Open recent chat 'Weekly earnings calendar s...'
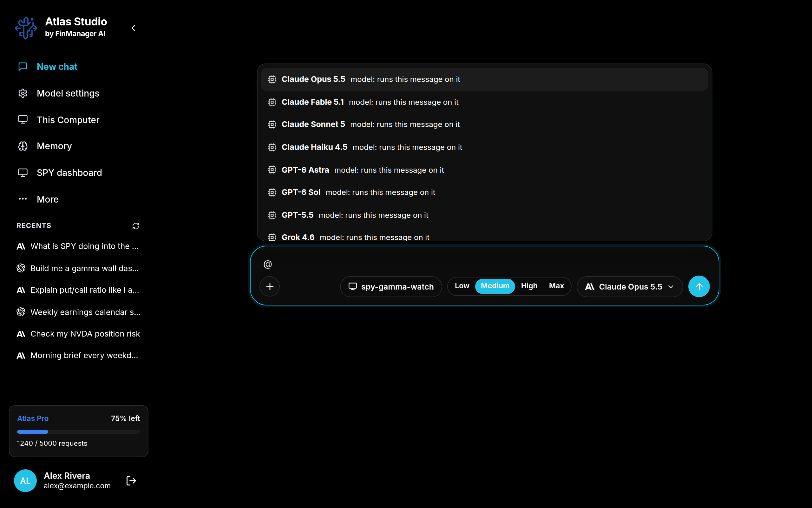This screenshot has width=812, height=508. (79, 312)
